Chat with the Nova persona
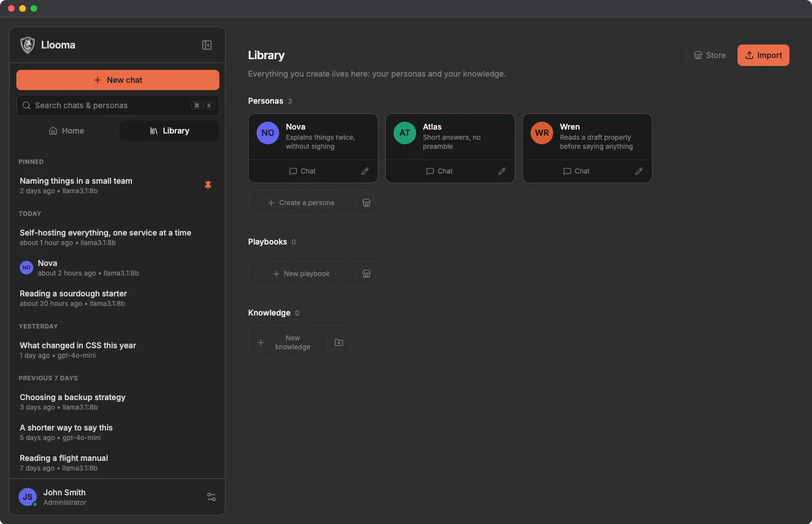The height and width of the screenshot is (524, 812). pyautogui.click(x=302, y=171)
